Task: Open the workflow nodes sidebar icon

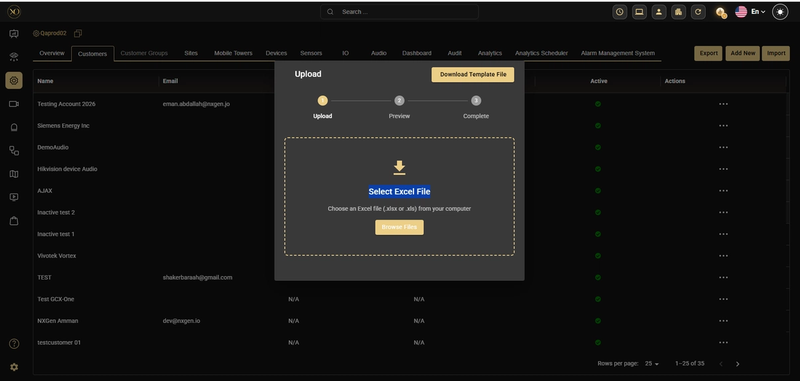Action: tap(14, 150)
